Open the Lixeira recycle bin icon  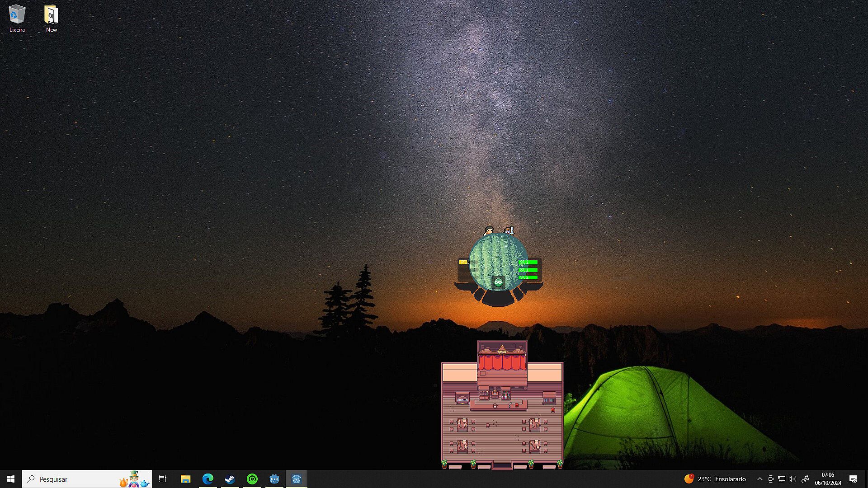pyautogui.click(x=17, y=18)
